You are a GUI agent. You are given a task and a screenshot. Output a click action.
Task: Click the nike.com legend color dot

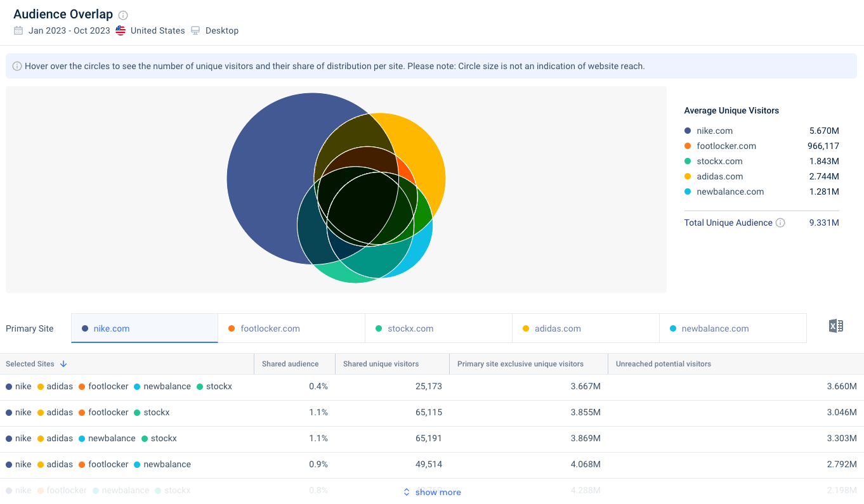pos(688,131)
